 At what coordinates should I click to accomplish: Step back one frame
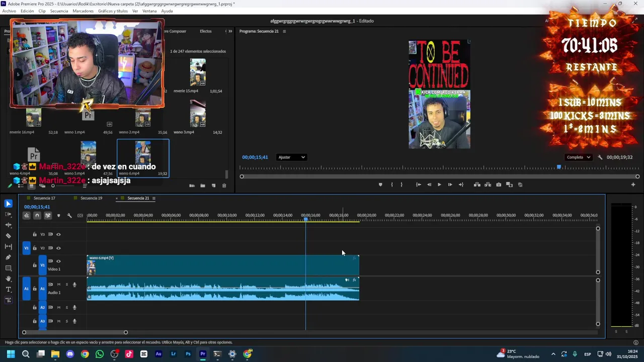point(429,185)
